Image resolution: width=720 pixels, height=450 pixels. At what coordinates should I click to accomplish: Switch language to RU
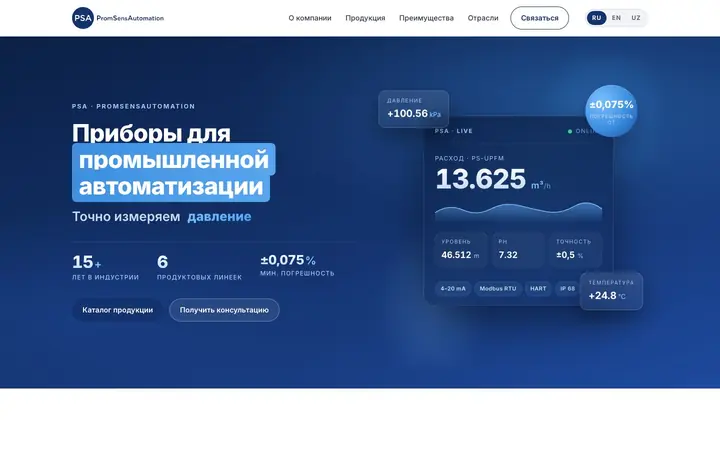pyautogui.click(x=596, y=18)
